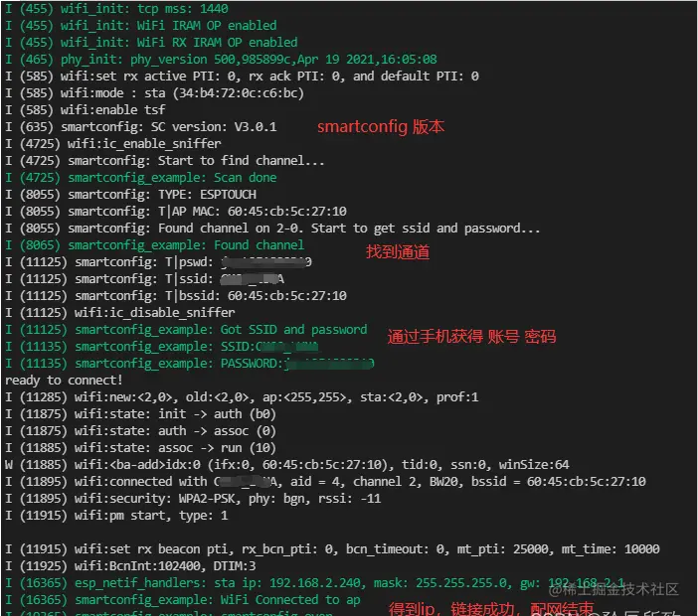Select the 'esp_netif_handlers: sta ip' line
Viewport: 698px width, 616px height.
tap(315, 583)
